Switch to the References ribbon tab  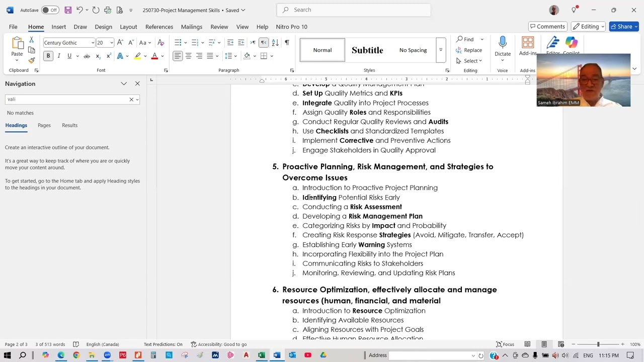[159, 27]
